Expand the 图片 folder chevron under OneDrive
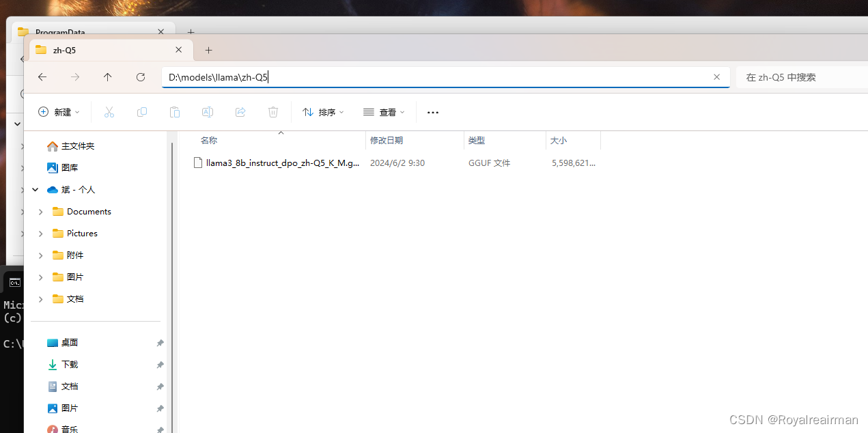 (41, 277)
